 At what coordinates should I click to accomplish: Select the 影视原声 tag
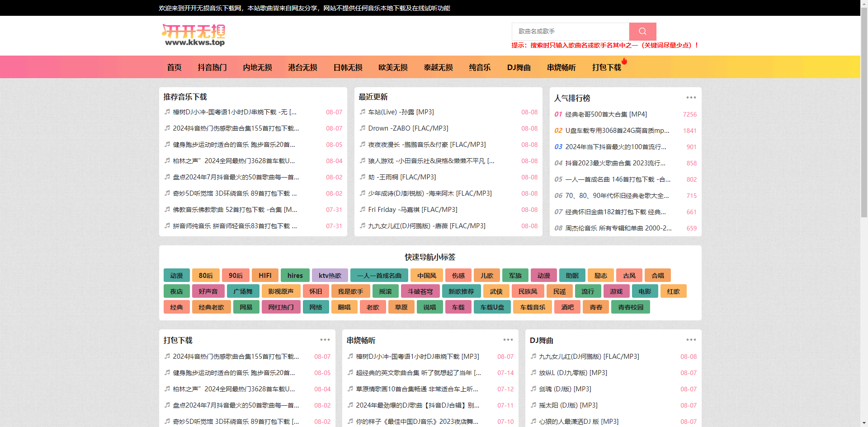click(281, 291)
